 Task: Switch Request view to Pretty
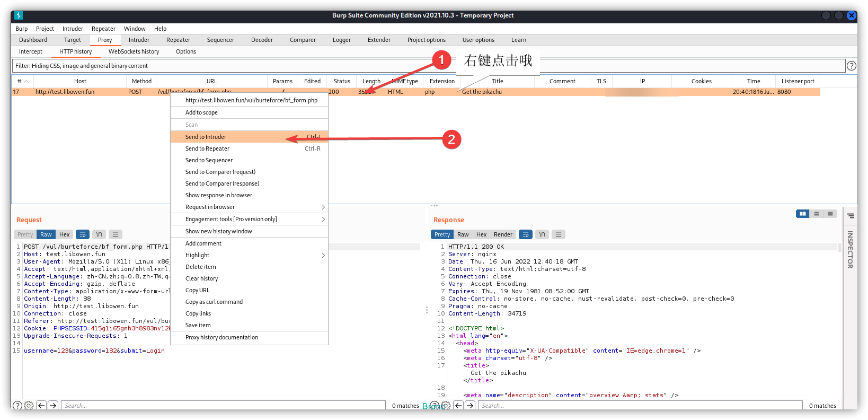point(25,234)
